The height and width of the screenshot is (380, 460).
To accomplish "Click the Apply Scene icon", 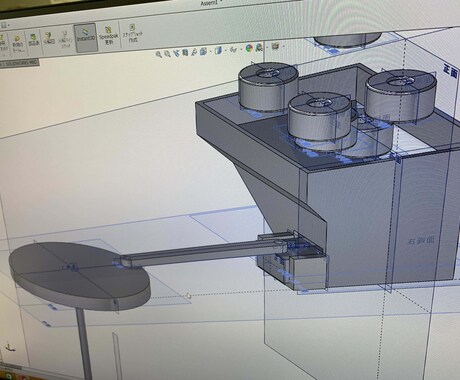I will click(x=259, y=48).
